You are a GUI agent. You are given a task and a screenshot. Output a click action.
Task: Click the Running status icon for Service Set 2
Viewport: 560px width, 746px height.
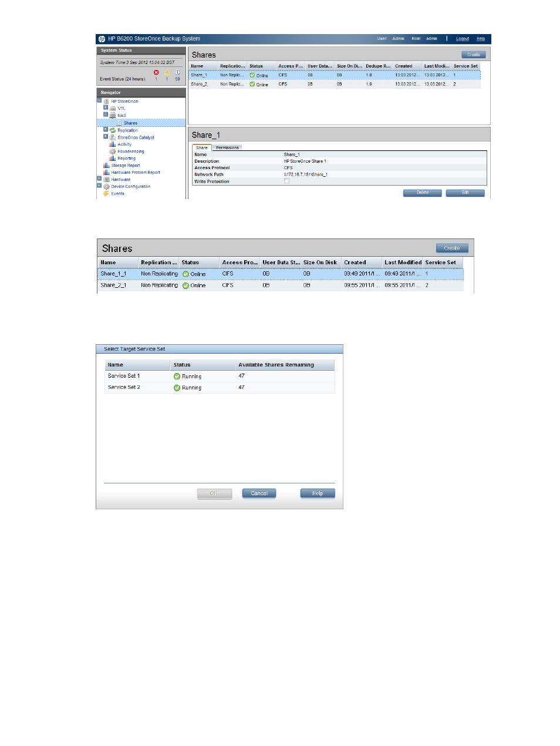(x=177, y=388)
